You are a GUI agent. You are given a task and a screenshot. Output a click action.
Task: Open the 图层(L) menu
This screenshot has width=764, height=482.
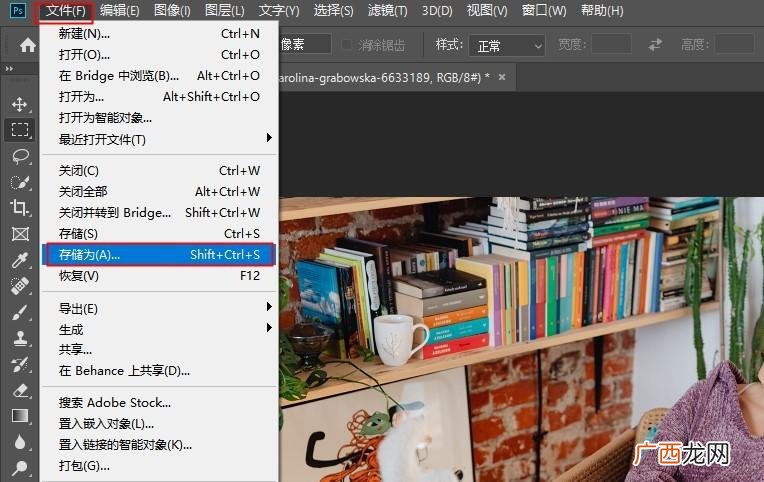pos(225,10)
